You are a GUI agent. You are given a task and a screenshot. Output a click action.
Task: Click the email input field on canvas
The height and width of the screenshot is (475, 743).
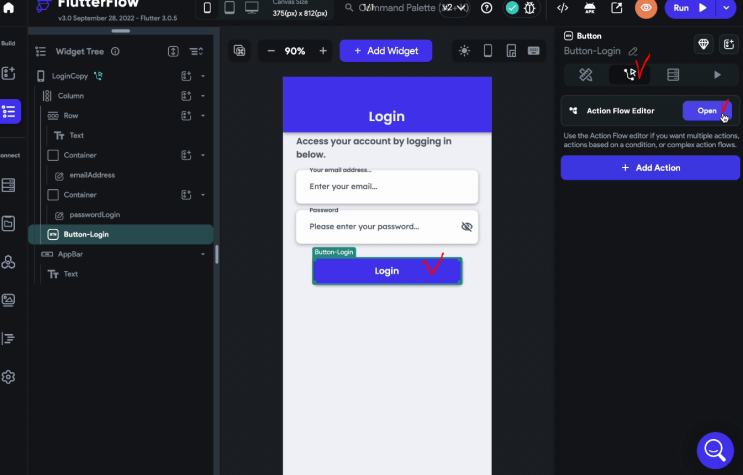[x=387, y=187]
